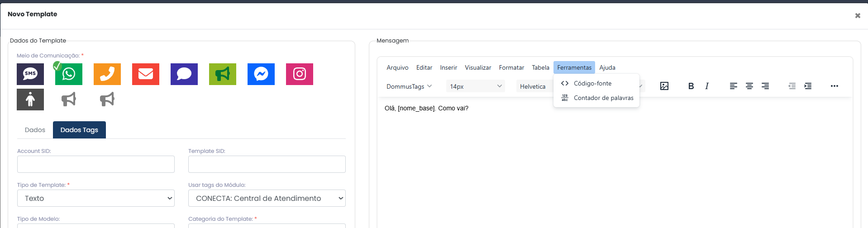This screenshot has width=868, height=228.
Task: Open the Tabela menu
Action: [x=540, y=67]
